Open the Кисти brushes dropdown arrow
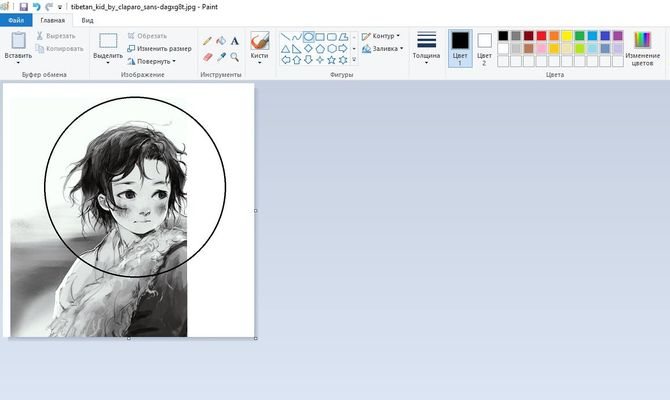Image resolution: width=670 pixels, height=400 pixels. click(259, 63)
